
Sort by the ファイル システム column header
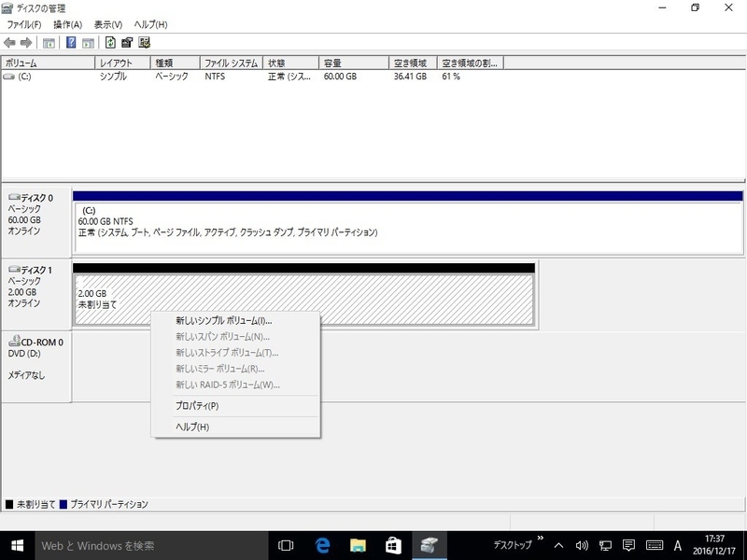pos(231,63)
